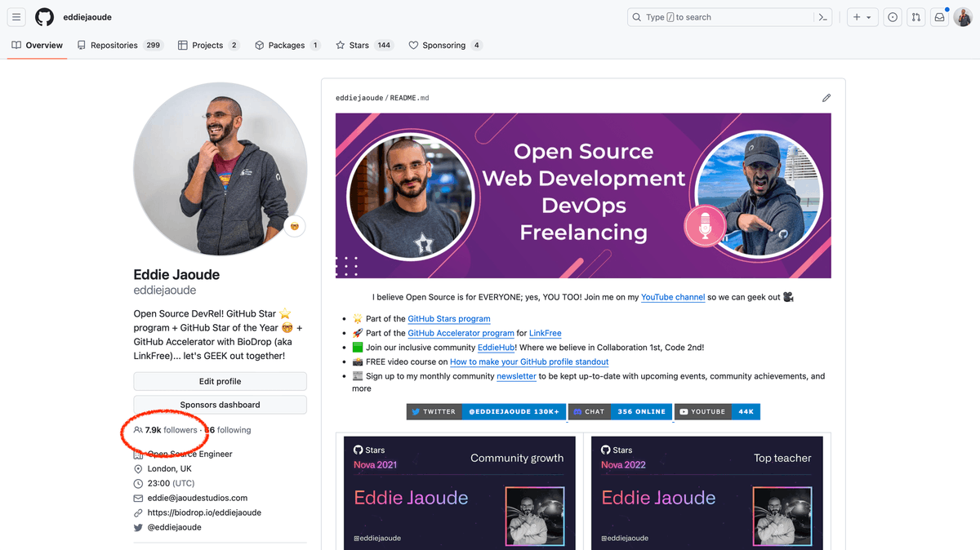Edit the README using the pencil icon

click(826, 97)
